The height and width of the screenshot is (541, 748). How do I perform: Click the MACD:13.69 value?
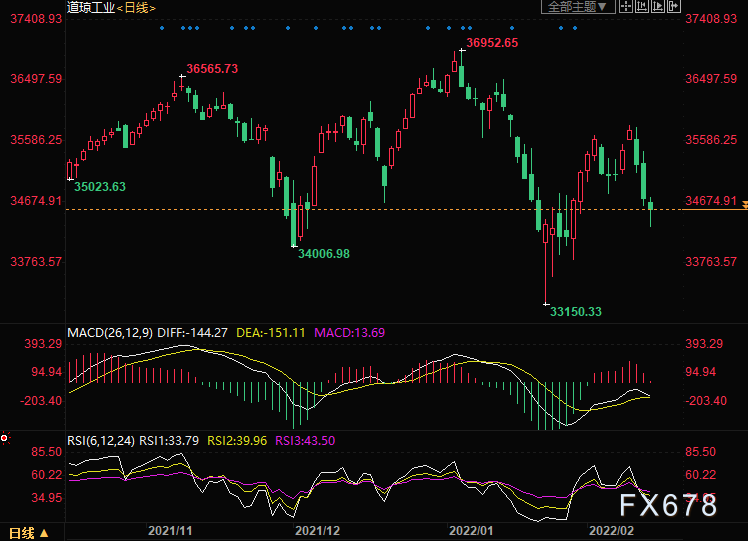[x=349, y=333]
